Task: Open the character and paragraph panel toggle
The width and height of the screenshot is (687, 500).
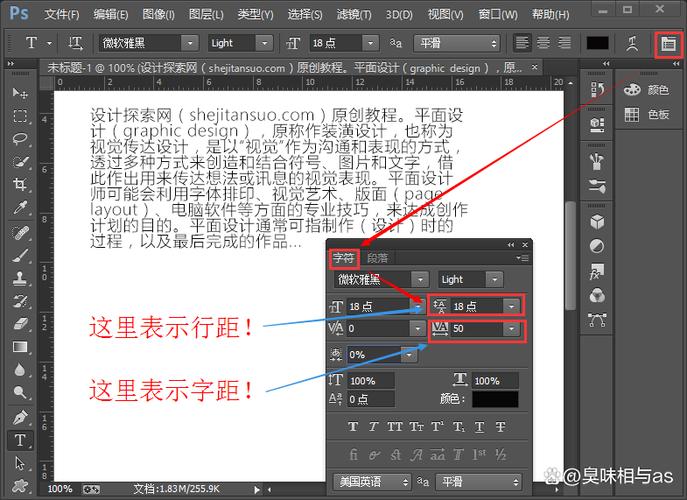Action: click(668, 43)
